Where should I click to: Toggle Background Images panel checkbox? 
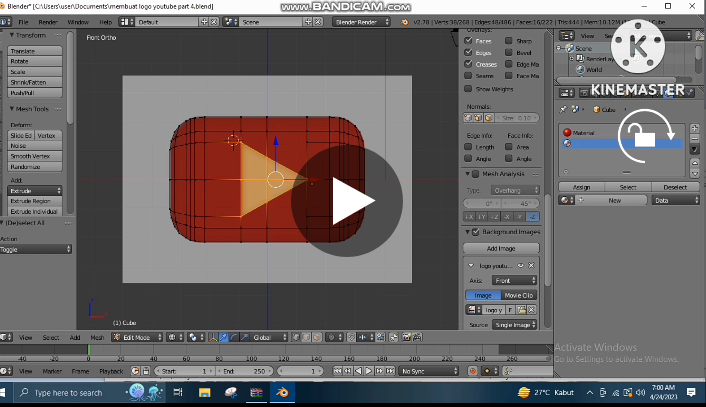tap(476, 232)
